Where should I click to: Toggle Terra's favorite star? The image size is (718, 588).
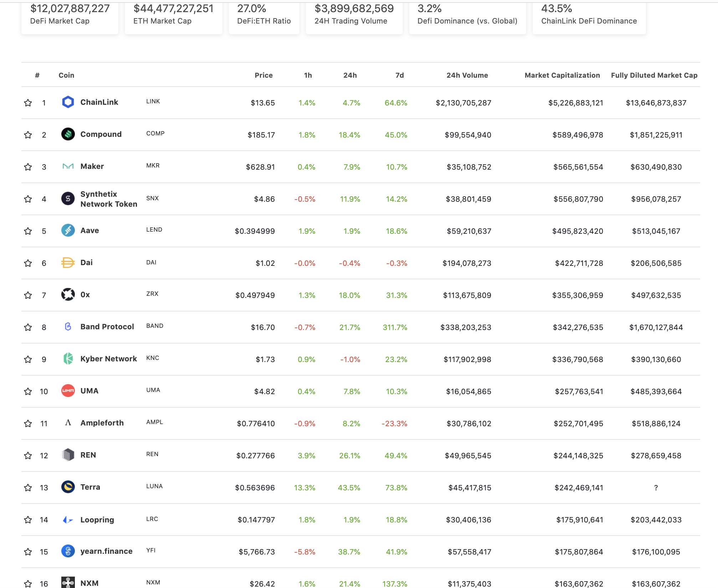[x=28, y=488]
